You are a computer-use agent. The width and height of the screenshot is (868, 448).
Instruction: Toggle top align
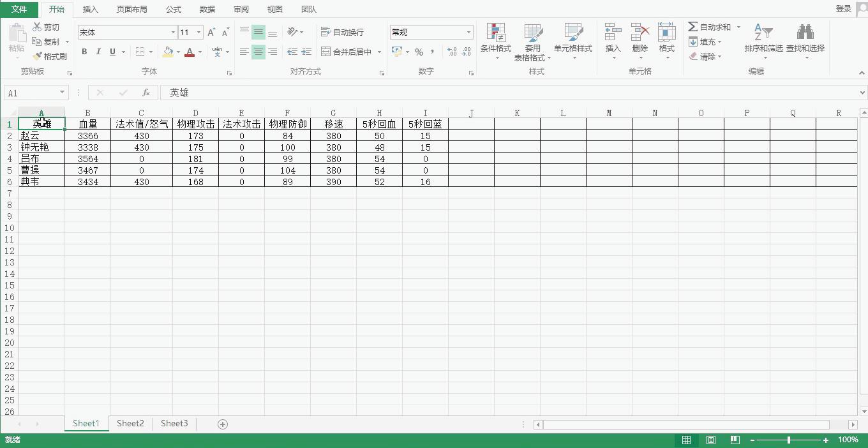click(x=244, y=31)
